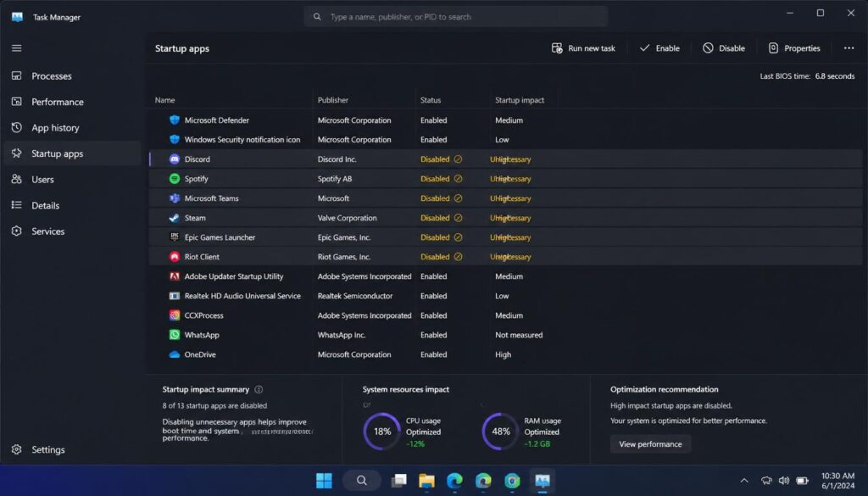Viewport: 868px width, 496px height.
Task: Click the volume icon in system tray
Action: (784, 481)
